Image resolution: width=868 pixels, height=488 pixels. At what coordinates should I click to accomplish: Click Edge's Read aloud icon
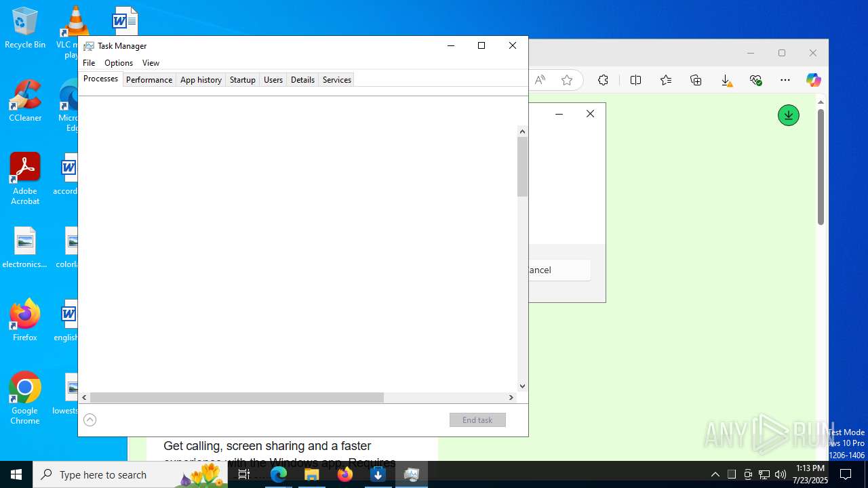[x=540, y=80]
